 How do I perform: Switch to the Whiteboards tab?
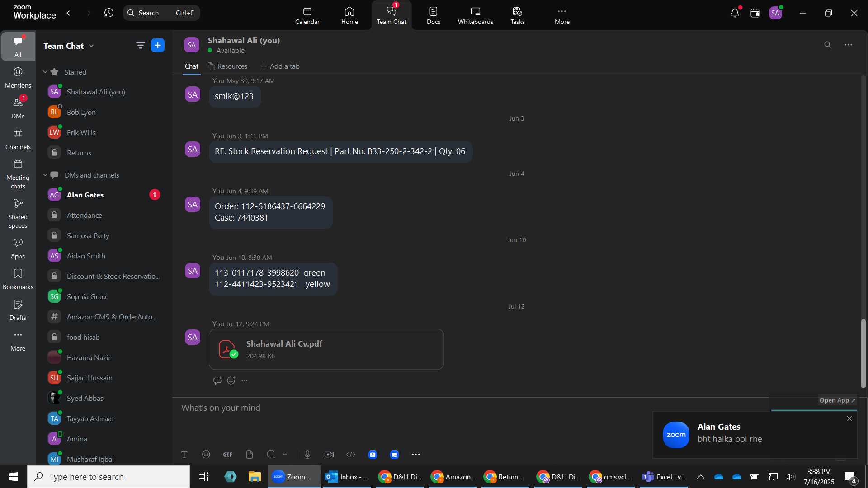476,16
